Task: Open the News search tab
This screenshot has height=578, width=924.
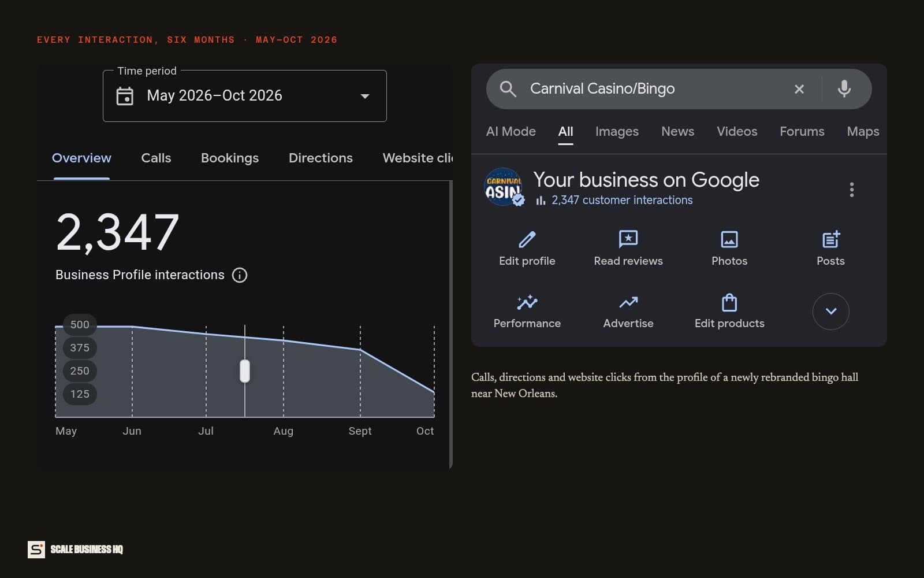Action: [x=677, y=131]
